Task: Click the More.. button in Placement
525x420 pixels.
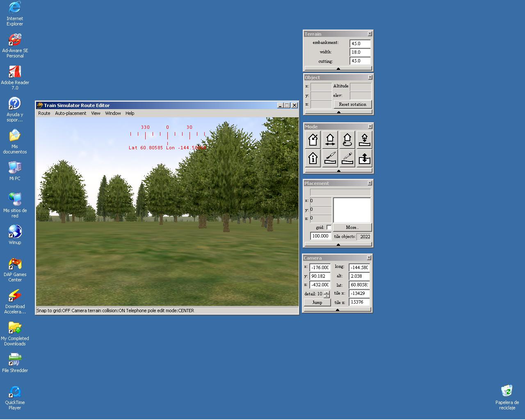Action: pos(352,227)
